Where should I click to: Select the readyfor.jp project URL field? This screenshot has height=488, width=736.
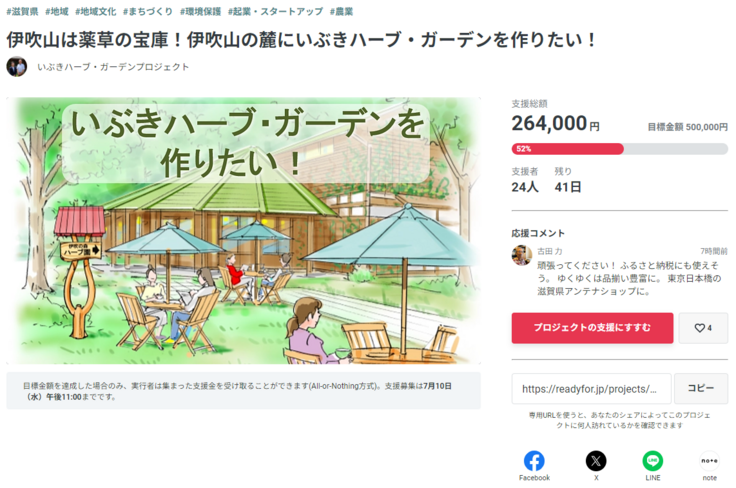(591, 388)
